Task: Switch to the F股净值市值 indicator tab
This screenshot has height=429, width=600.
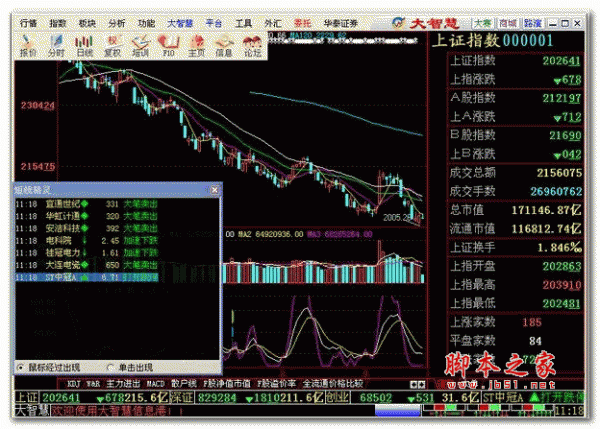Action: 227,384
